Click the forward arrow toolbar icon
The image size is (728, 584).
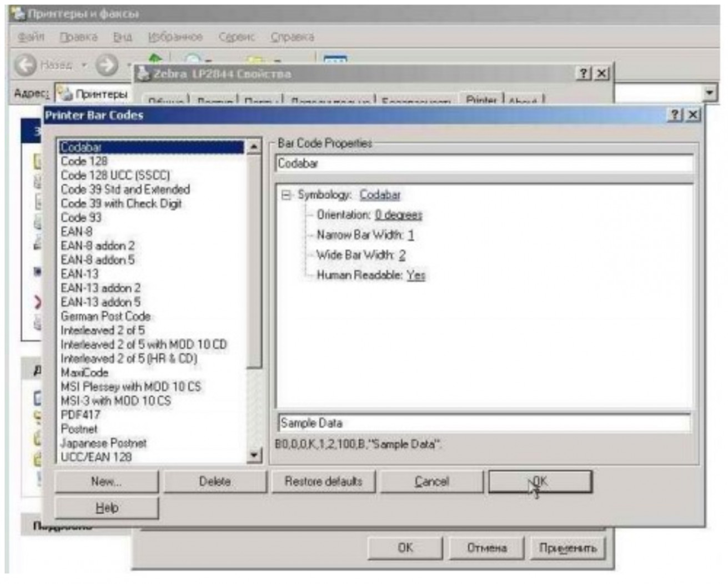[x=107, y=65]
